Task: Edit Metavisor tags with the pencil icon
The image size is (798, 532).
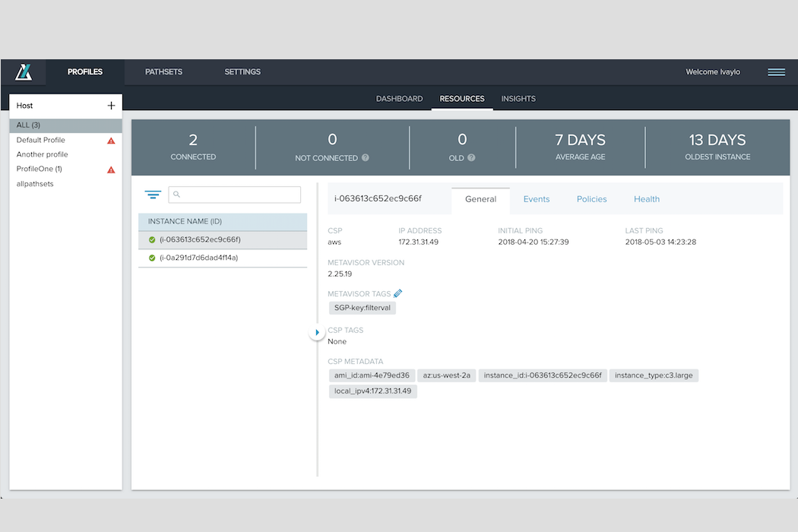Action: (398, 293)
